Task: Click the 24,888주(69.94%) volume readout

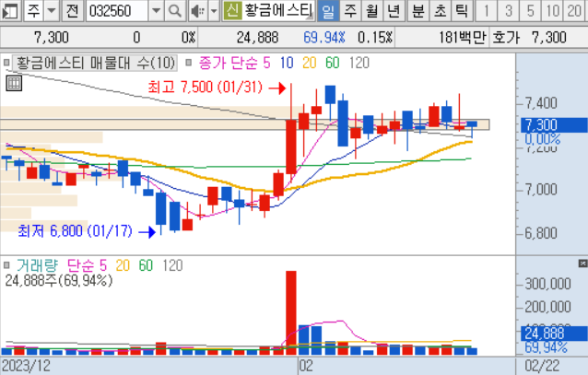Action: (59, 280)
